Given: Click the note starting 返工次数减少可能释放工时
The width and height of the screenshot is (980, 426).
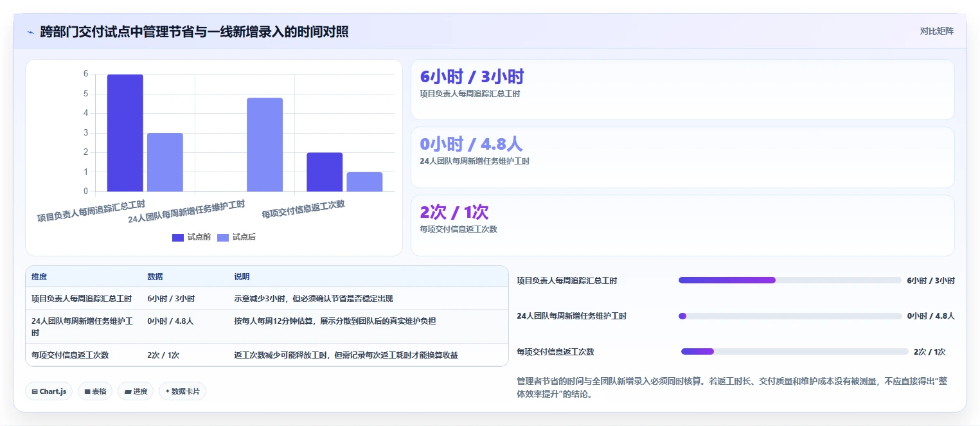Looking at the screenshot, I should 346,355.
